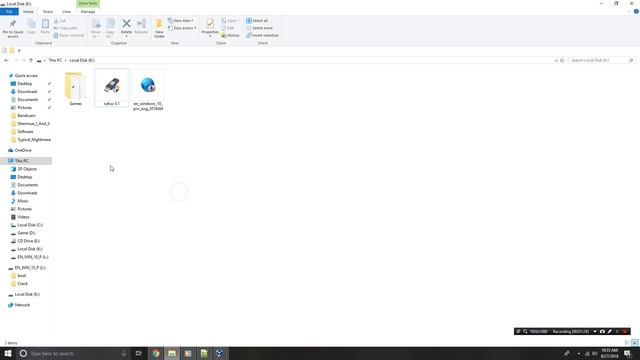Select the Games folder
Viewport: 640px width, 360px height.
76,89
